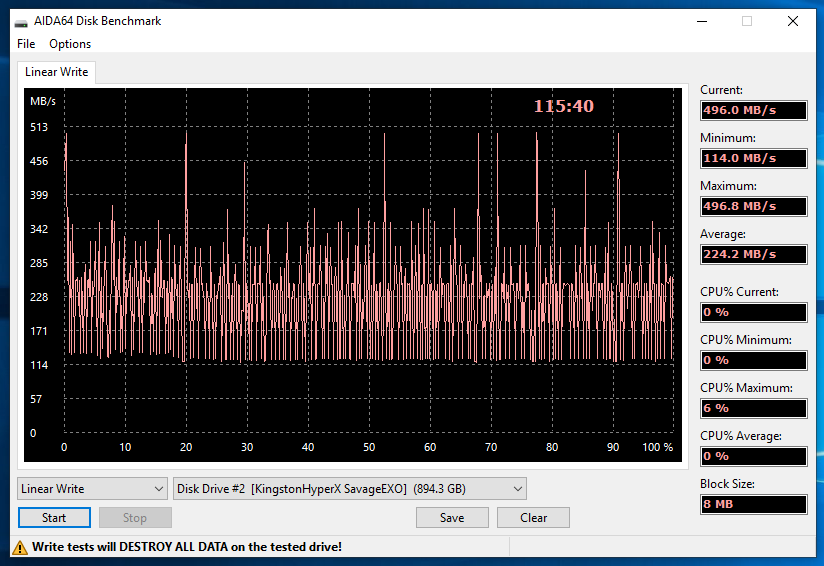Click the Maximum 496.8 MB/s value field
Screen dimensions: 824x566
click(x=754, y=206)
